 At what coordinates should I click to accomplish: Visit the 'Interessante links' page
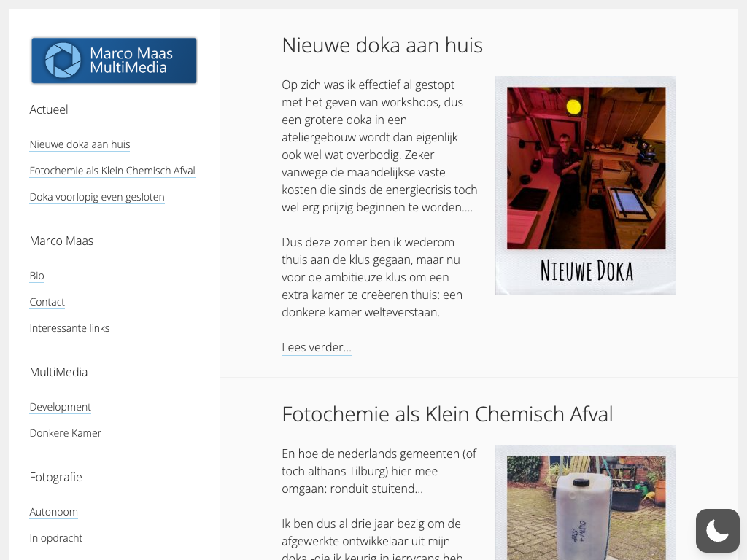click(69, 328)
